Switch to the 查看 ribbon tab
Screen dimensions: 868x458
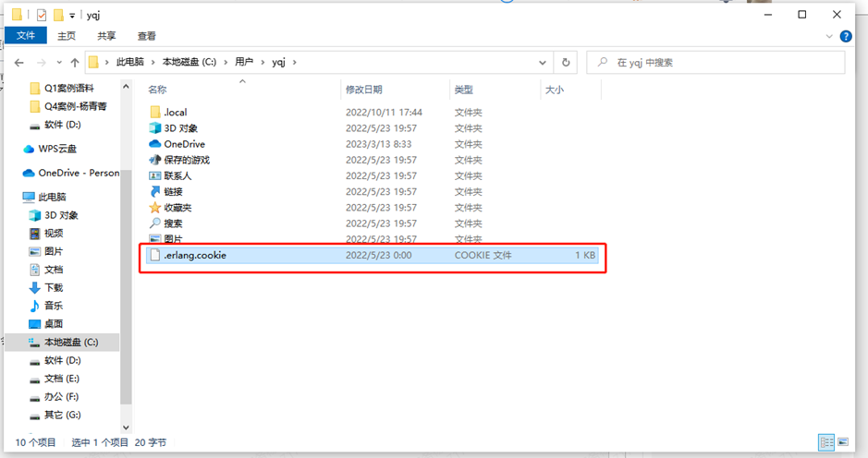[x=147, y=36]
